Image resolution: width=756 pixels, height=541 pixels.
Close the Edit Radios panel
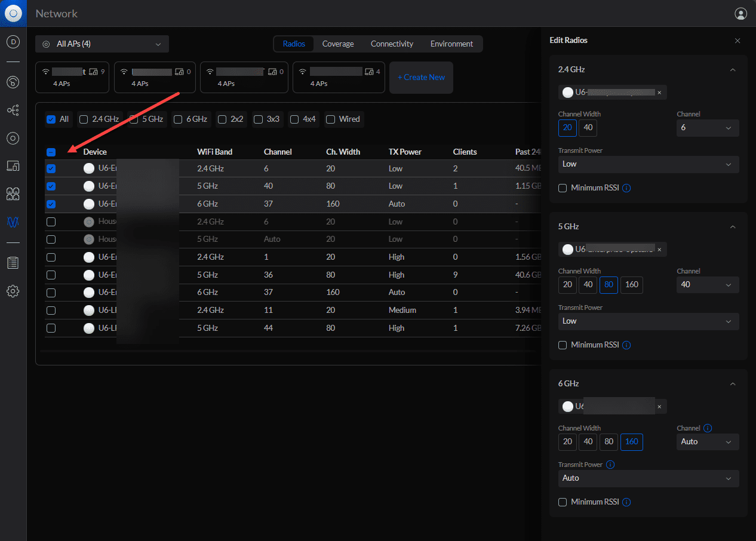point(737,41)
